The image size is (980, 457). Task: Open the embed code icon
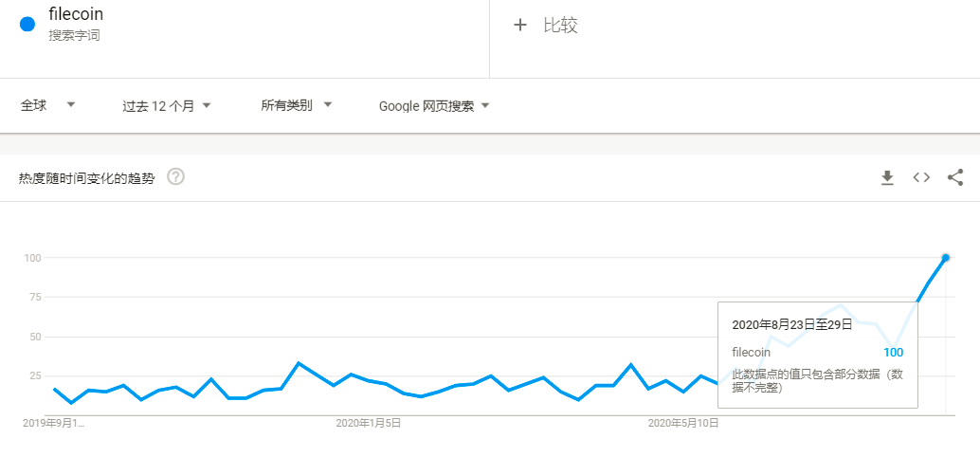pos(921,177)
